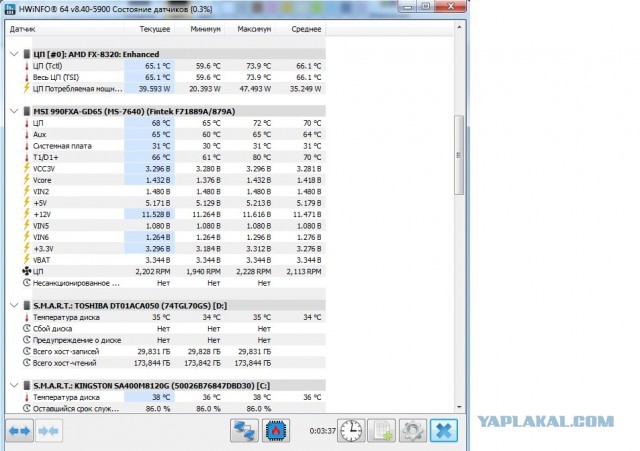Minimize the HWiNFO window

(x=407, y=7)
